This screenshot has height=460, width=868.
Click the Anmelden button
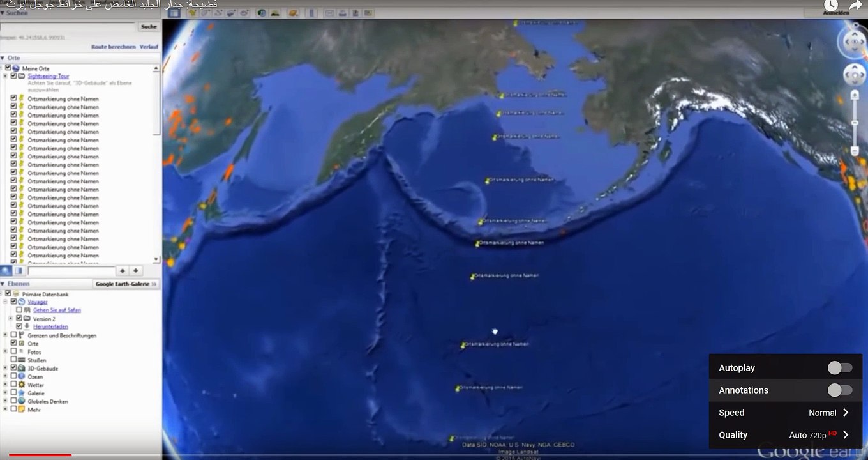coord(835,13)
